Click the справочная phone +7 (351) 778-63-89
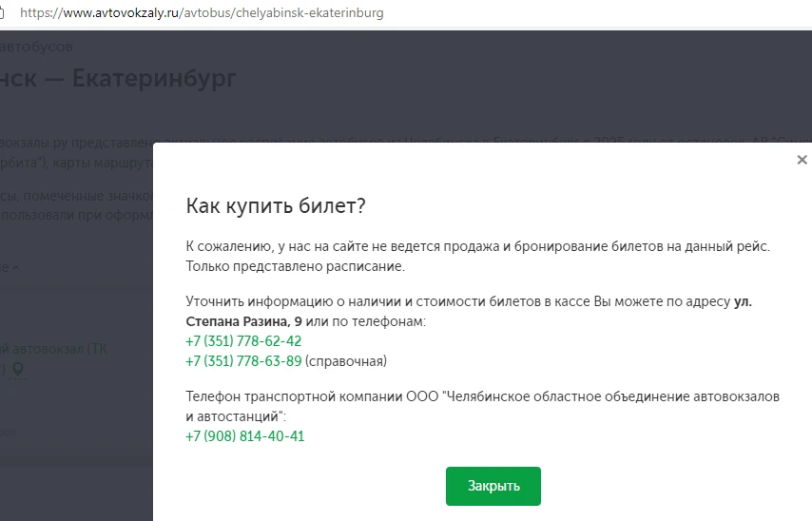 click(x=243, y=360)
